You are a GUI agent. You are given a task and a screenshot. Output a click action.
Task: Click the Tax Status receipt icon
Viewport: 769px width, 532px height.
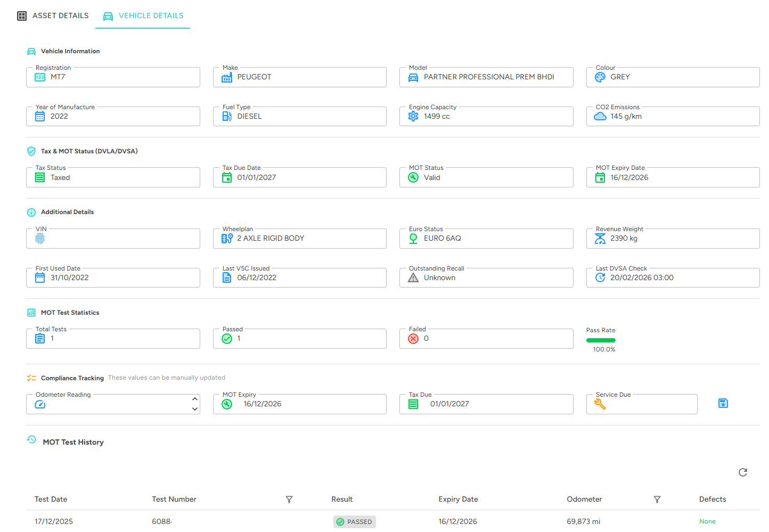tap(40, 177)
